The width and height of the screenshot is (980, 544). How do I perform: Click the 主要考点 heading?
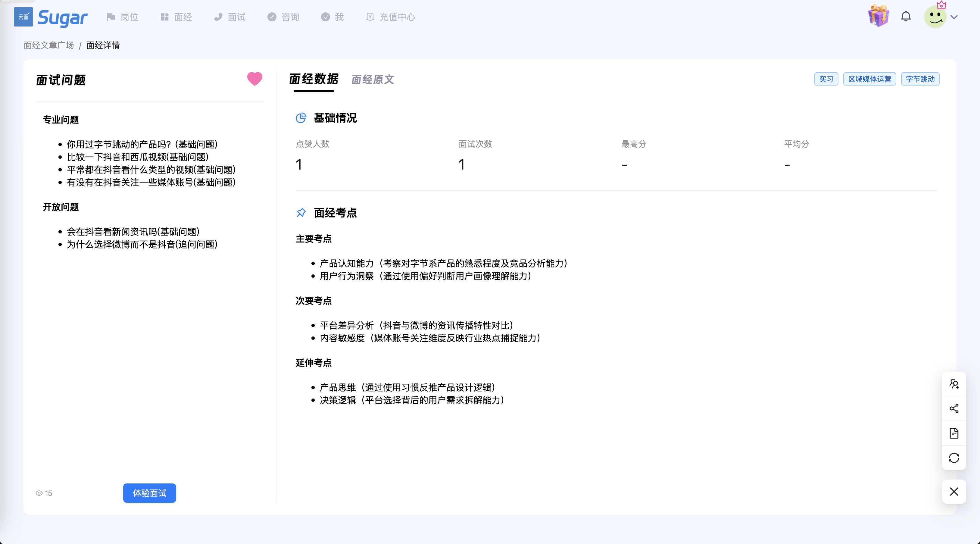click(x=314, y=239)
